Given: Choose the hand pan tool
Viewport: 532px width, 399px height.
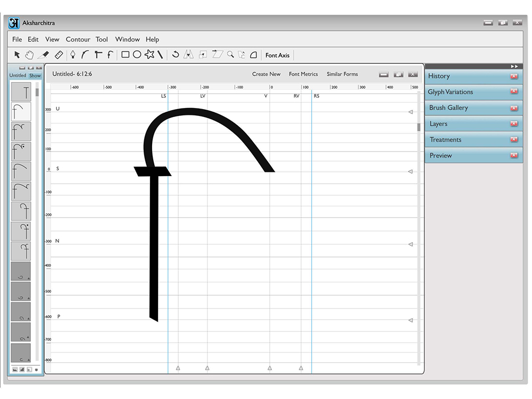Looking at the screenshot, I should pyautogui.click(x=29, y=55).
